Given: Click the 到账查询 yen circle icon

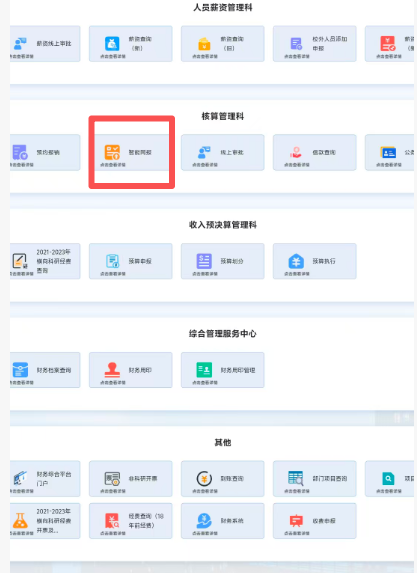Looking at the screenshot, I should click(x=204, y=478).
